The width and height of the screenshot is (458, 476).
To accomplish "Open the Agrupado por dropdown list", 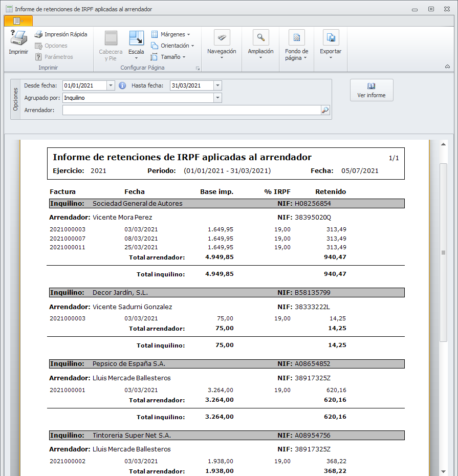I will coord(217,98).
